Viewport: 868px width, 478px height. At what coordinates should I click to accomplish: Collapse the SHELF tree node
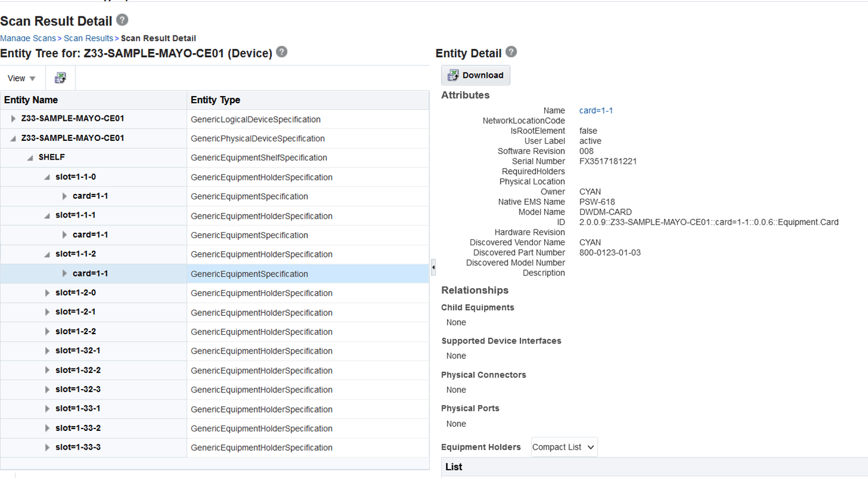29,158
